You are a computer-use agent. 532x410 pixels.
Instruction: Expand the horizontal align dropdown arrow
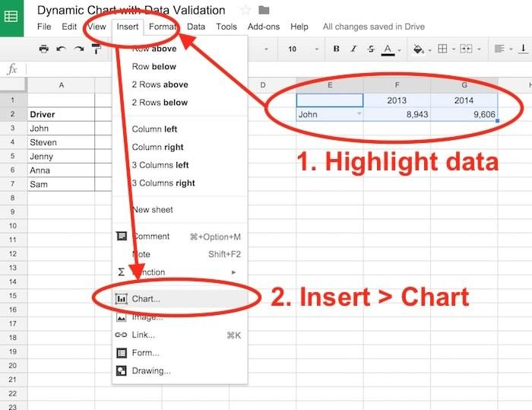(511, 49)
